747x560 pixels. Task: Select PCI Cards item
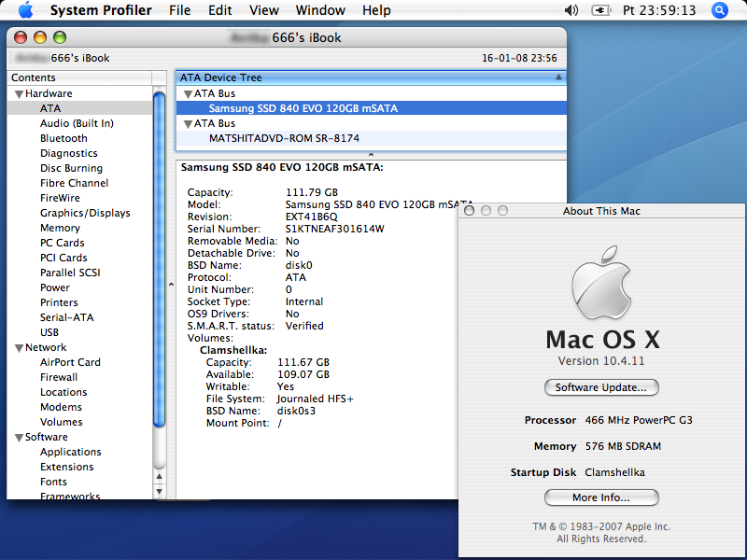[x=63, y=258]
